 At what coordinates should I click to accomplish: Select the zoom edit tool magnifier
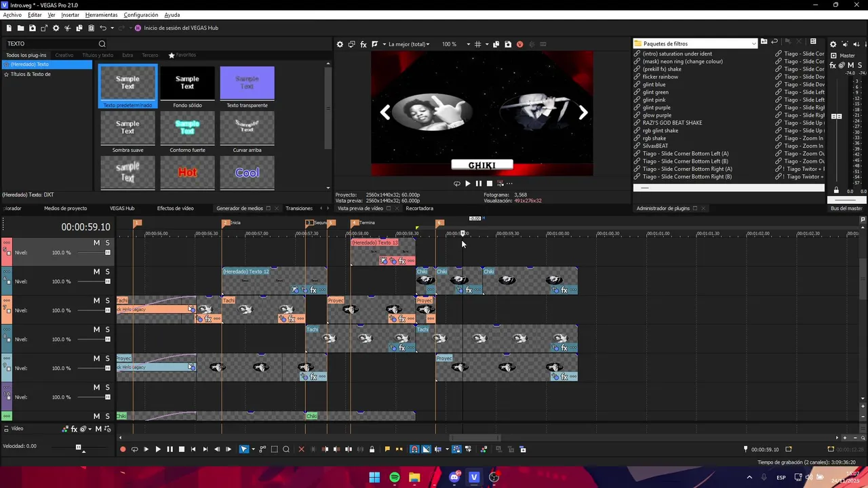tap(286, 449)
